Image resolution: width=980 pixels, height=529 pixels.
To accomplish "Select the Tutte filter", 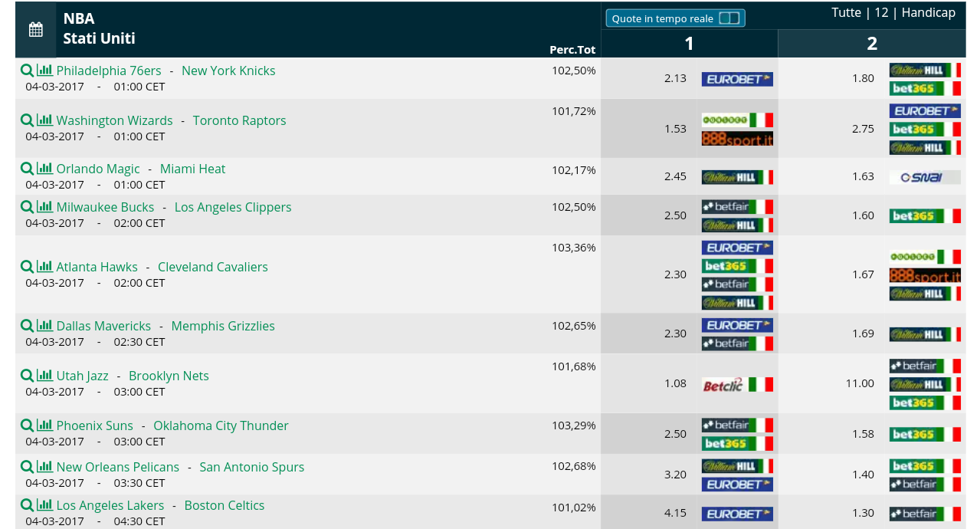I will click(847, 12).
